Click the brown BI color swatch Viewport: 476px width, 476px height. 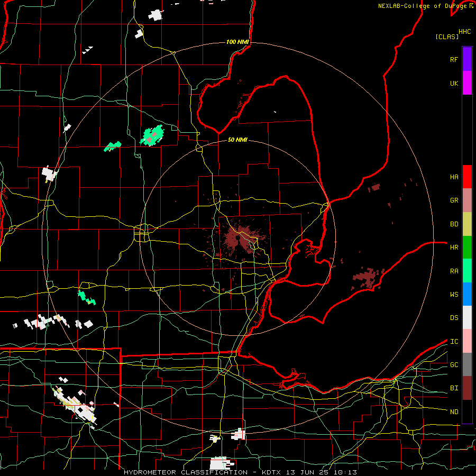coord(467,388)
